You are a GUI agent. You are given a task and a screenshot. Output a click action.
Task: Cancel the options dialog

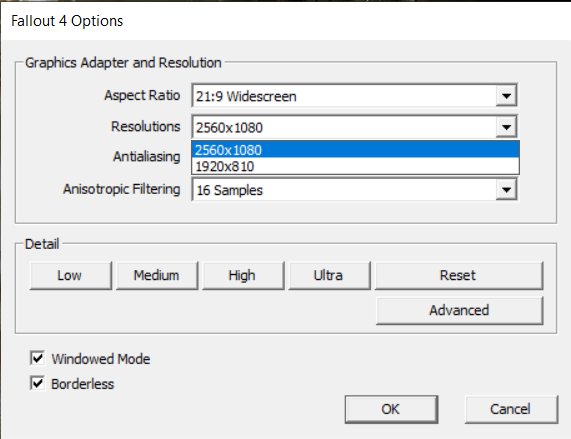click(x=511, y=409)
